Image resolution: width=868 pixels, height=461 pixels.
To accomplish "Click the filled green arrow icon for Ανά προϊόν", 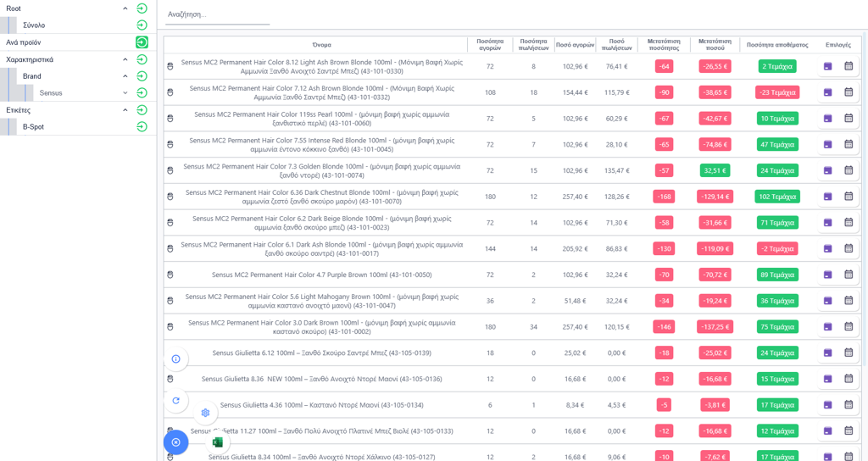I will tap(142, 42).
